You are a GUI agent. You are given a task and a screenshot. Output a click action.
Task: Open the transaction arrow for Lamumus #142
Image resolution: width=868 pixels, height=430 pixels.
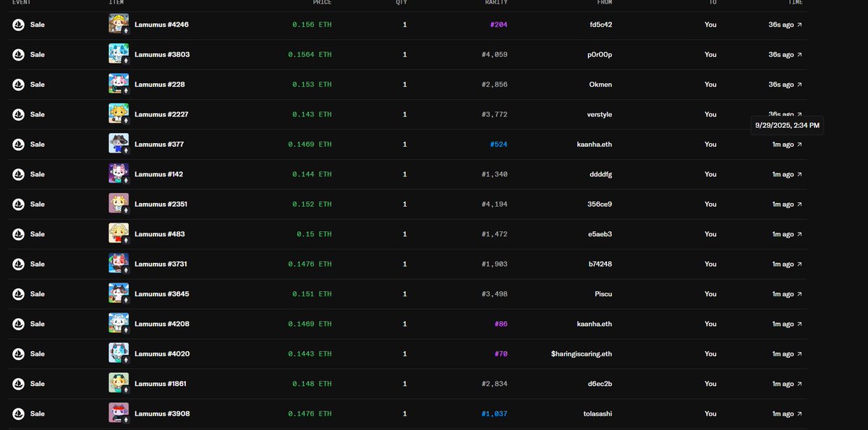(x=799, y=174)
